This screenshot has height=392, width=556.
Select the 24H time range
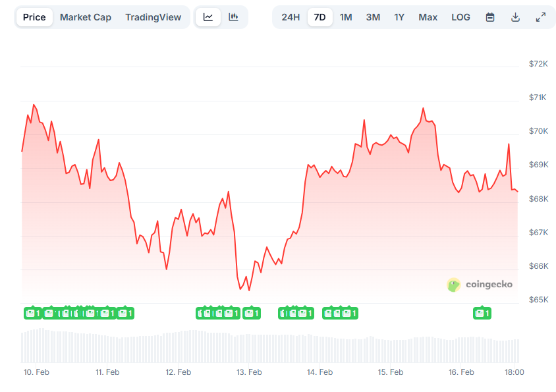(291, 17)
